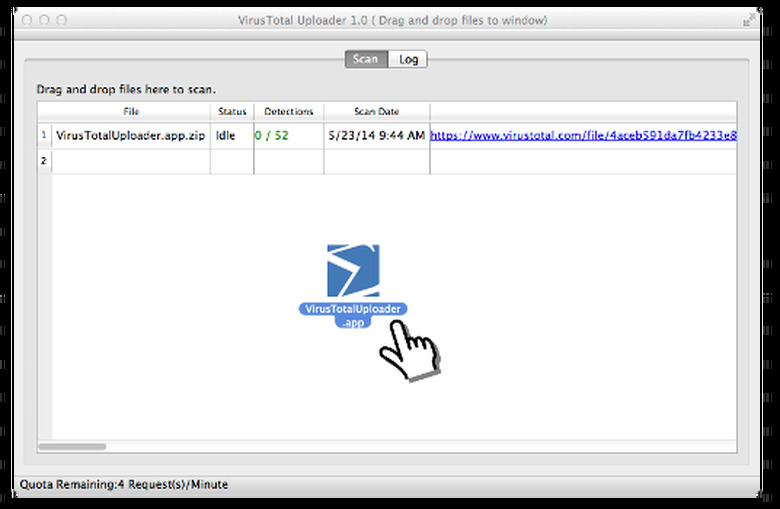This screenshot has height=509, width=780.
Task: Click the horizontal scrollbar thumb
Action: 72,446
